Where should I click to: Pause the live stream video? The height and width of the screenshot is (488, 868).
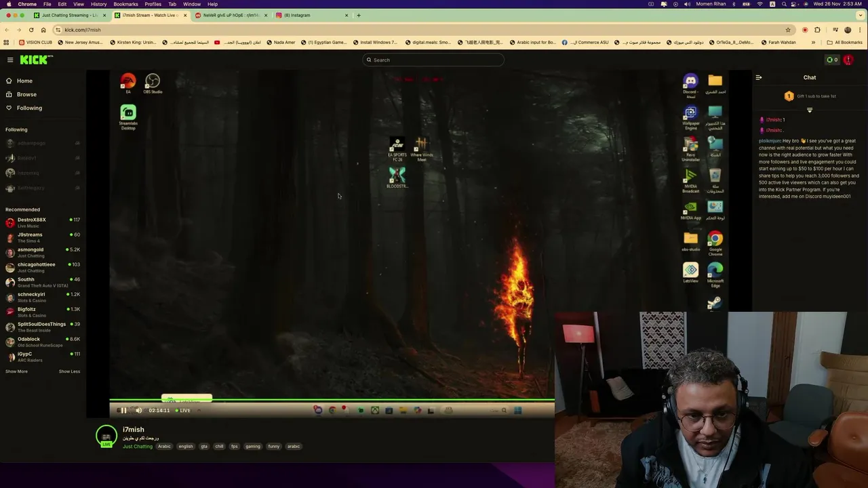pyautogui.click(x=123, y=410)
